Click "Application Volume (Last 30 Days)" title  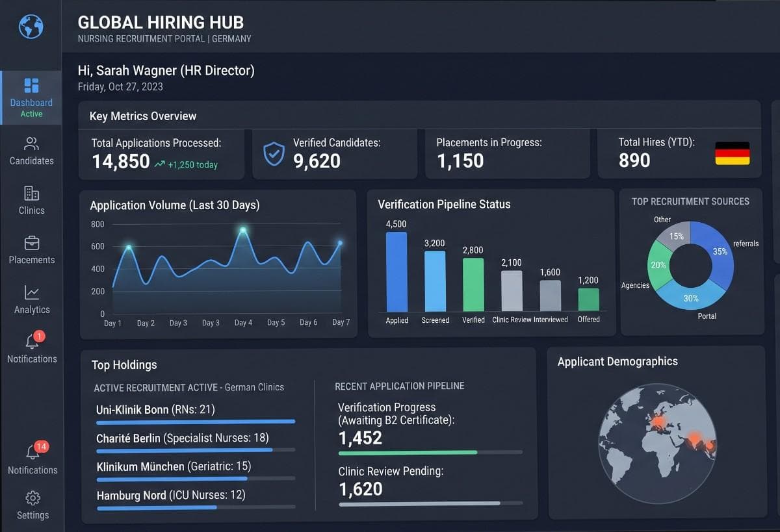coord(175,205)
